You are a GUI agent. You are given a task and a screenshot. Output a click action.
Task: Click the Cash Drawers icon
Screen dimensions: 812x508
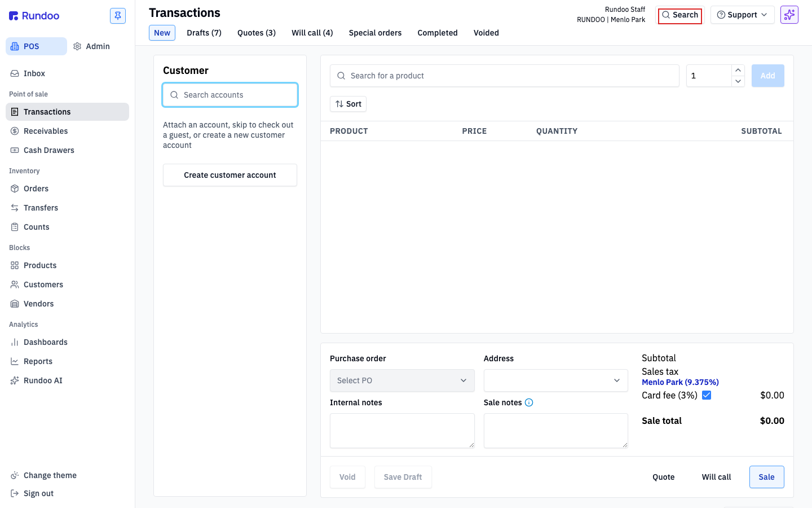click(15, 150)
